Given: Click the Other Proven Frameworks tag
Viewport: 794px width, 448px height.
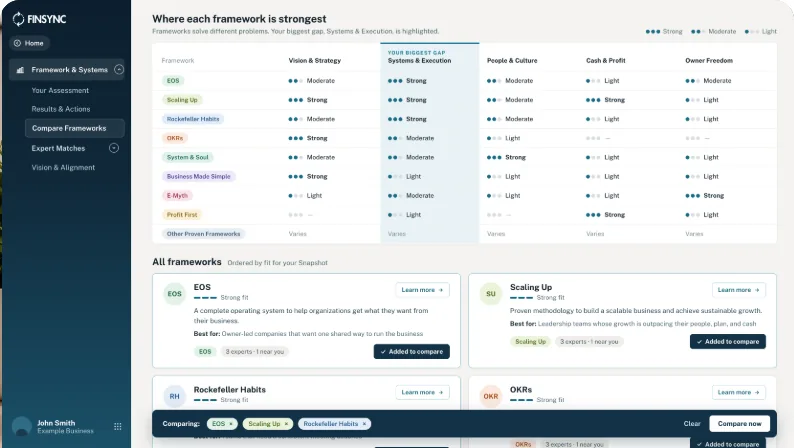Looking at the screenshot, I should click(204, 234).
